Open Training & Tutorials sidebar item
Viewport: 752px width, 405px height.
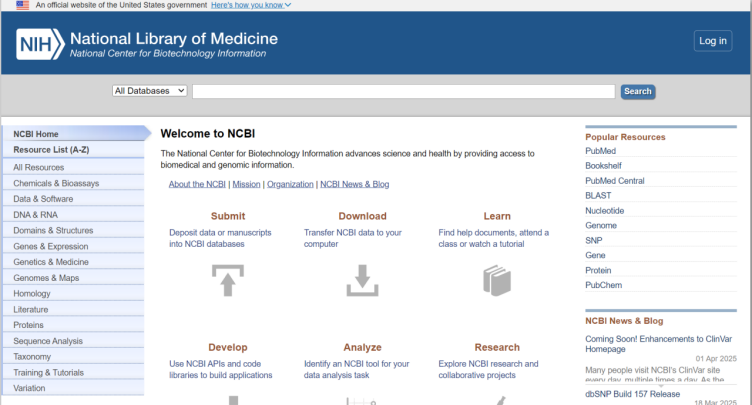tap(73, 372)
